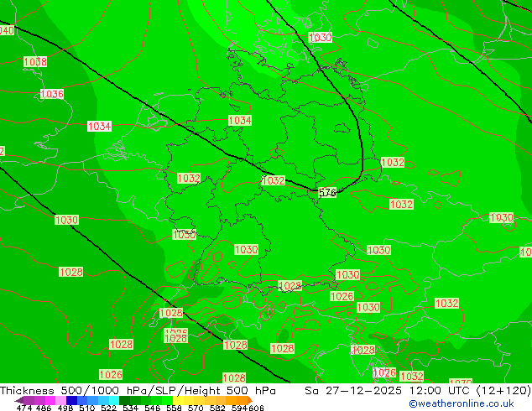Click the legend value 534
Viewport: 532px width, 411px height.
(x=130, y=408)
